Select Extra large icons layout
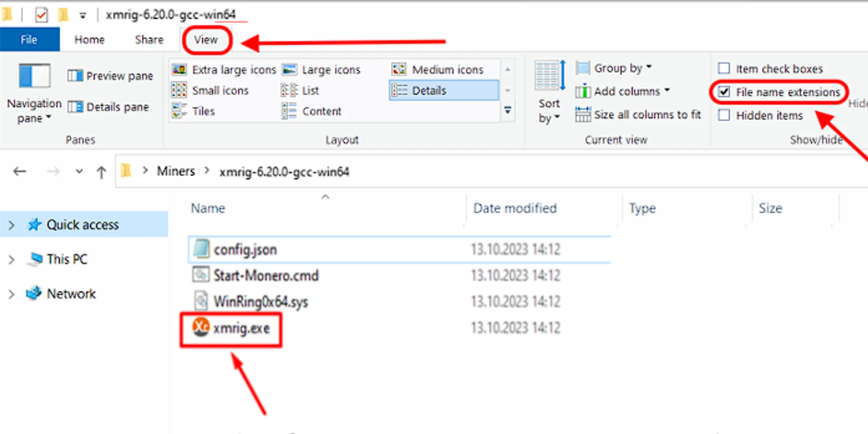 [x=224, y=70]
